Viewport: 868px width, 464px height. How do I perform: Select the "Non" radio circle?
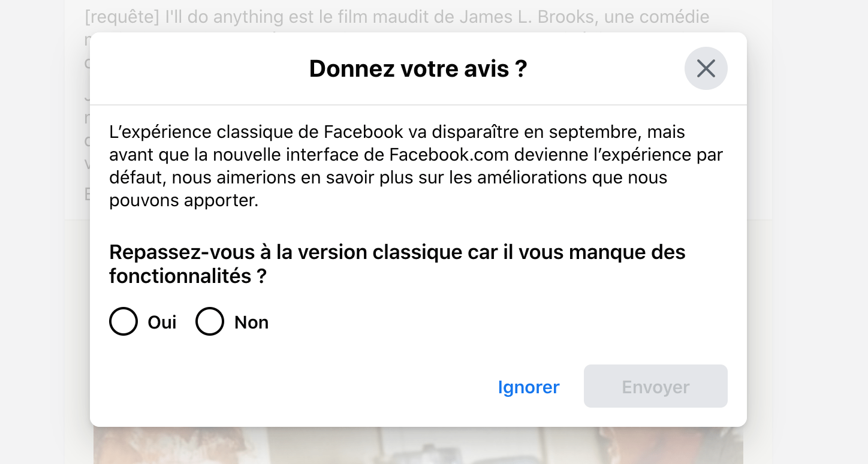point(210,321)
